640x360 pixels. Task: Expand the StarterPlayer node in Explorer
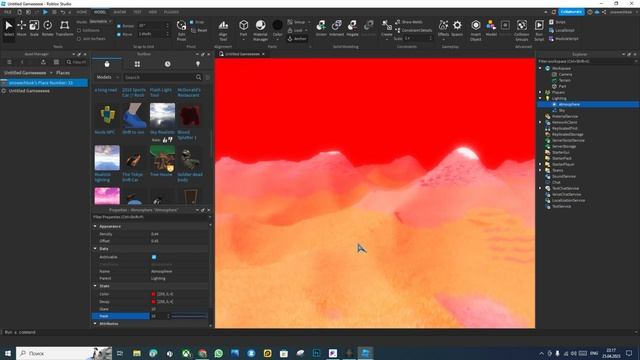tap(540, 164)
